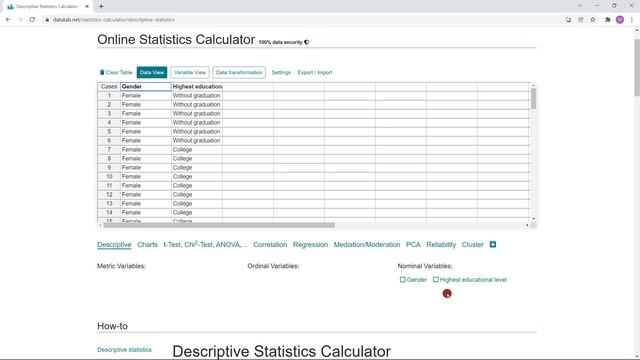Open the Chrome three-dot menu
This screenshot has width=640, height=360.
point(631,20)
